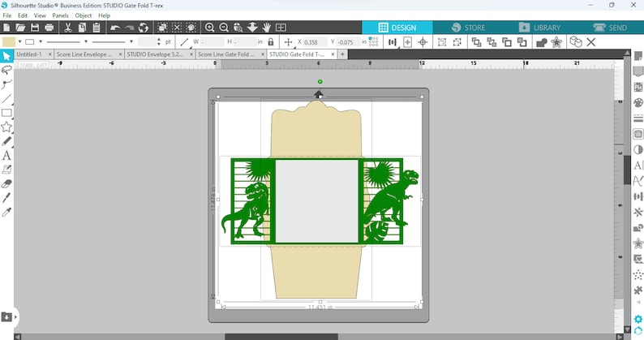Fit the page to window
This screenshot has height=340, width=644.
(281, 28)
